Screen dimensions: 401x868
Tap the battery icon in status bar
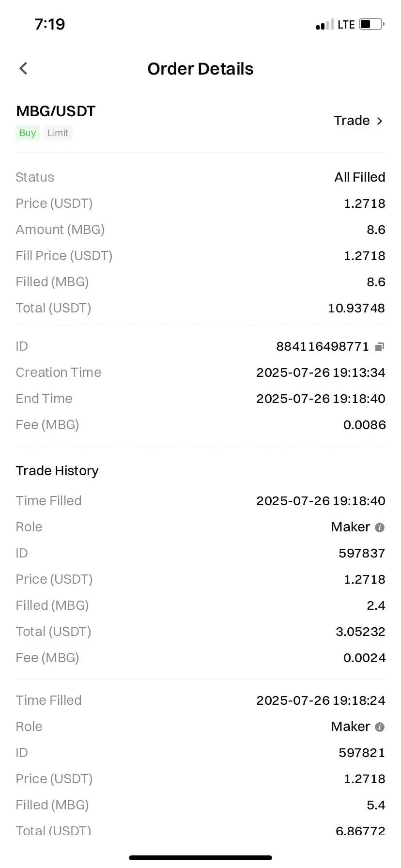[x=371, y=24]
